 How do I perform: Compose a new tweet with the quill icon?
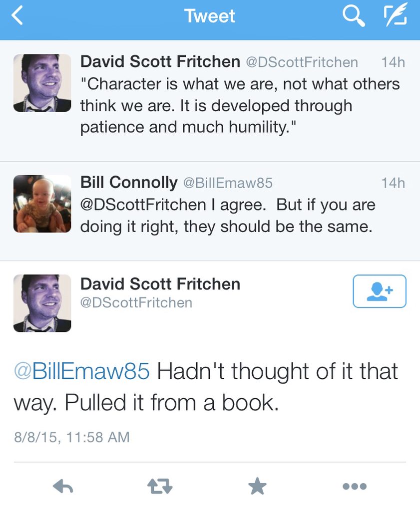[396, 14]
